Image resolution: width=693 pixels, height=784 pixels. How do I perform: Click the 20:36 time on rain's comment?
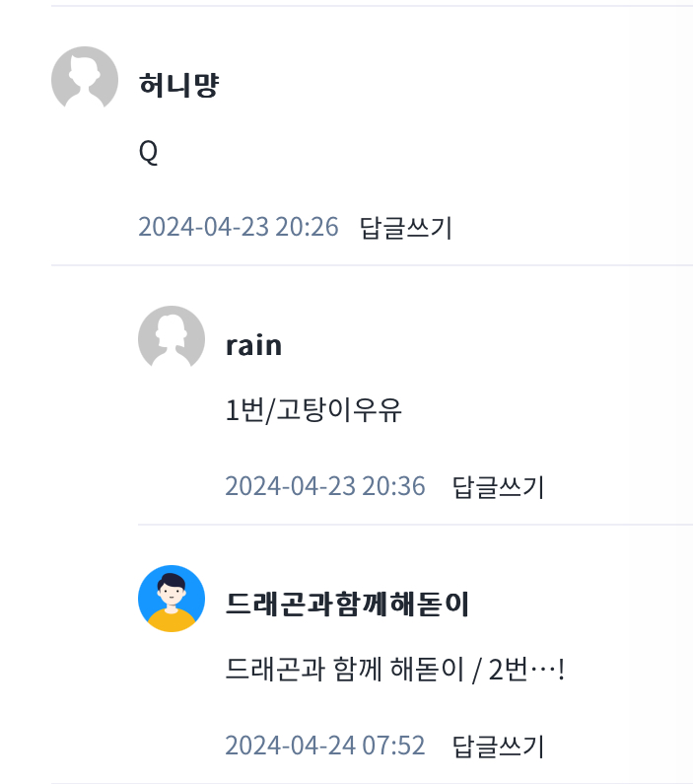point(393,486)
